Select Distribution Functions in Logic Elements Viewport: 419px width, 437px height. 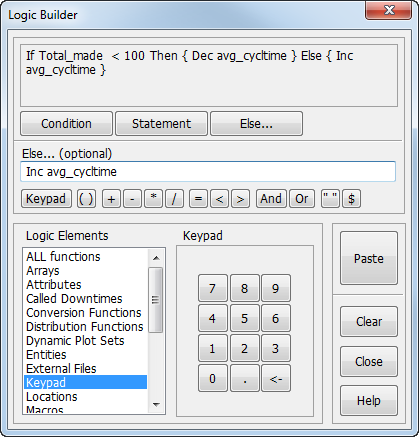(x=85, y=327)
